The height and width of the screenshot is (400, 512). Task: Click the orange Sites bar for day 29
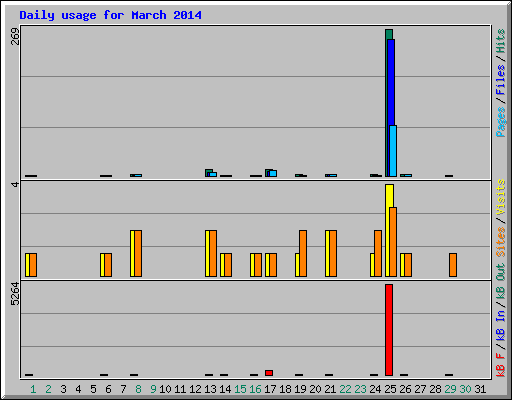(x=453, y=265)
